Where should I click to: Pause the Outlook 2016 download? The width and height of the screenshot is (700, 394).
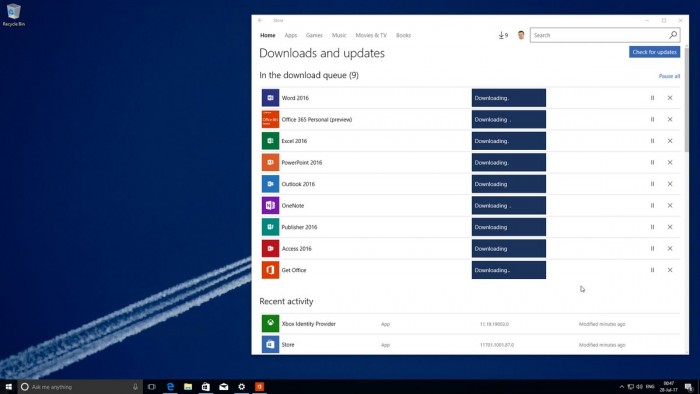652,184
